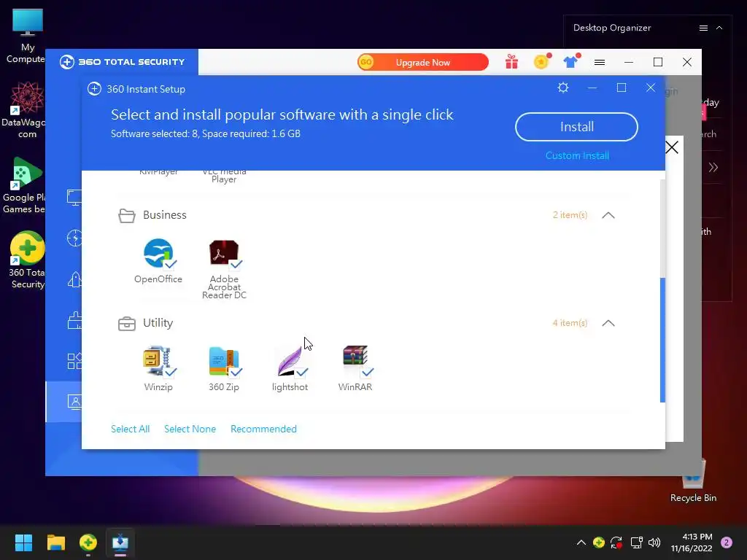This screenshot has height=560, width=747.
Task: Open the t-shirt skin icon
Action: click(x=570, y=61)
